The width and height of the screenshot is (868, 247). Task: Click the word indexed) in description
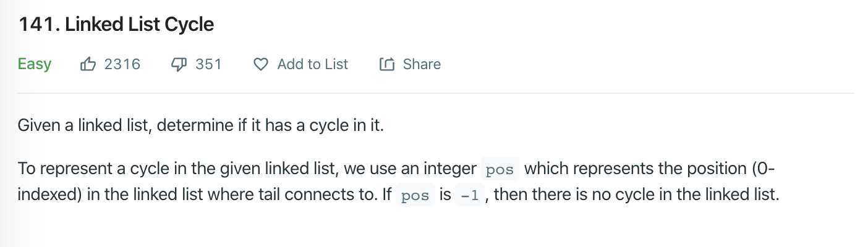click(50, 195)
